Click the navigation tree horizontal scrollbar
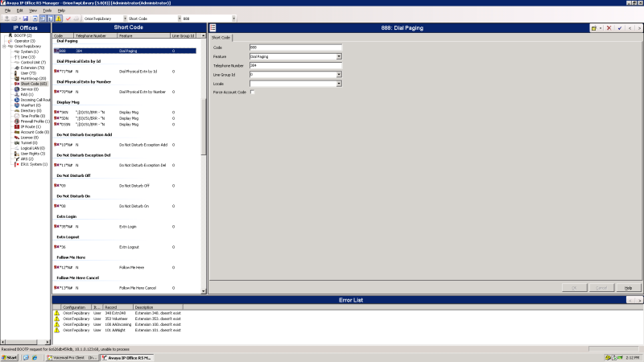Screen dimensions: 644x362 tap(25, 341)
